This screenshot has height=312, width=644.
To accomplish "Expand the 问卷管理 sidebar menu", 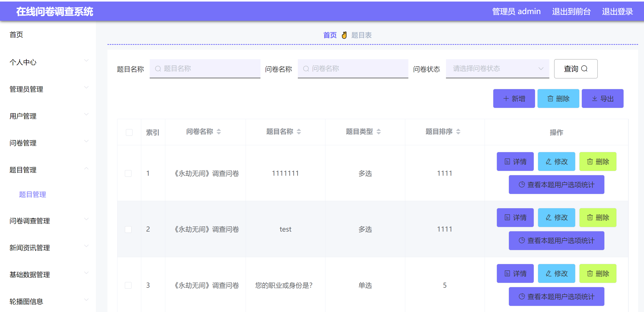I will [x=23, y=143].
